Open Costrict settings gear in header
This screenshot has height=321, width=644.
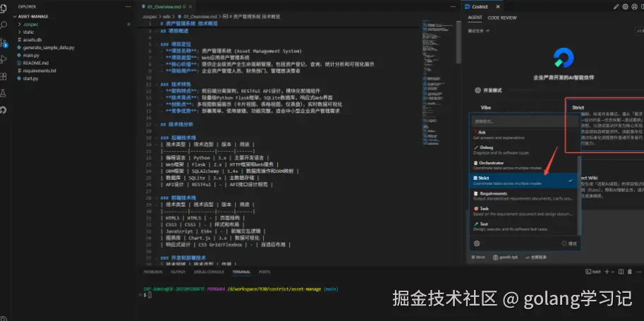click(x=625, y=6)
